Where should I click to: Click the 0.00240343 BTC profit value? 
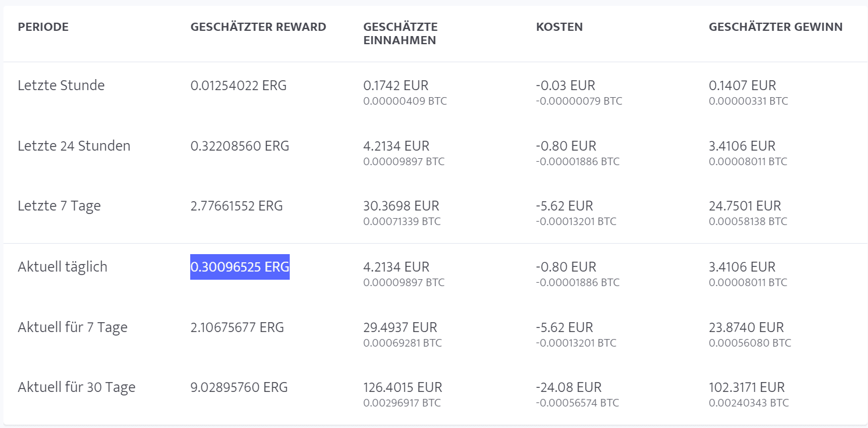[749, 403]
